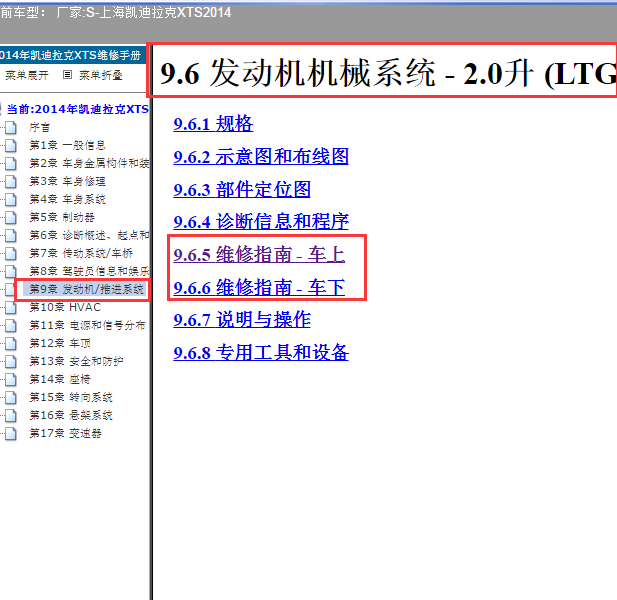
Task: Go to 9.6.7 说明与操作 section
Action: point(242,319)
